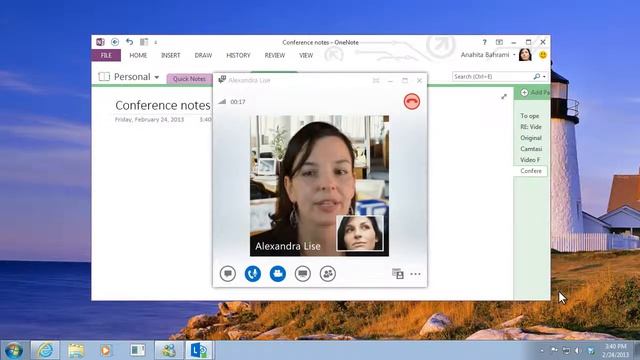Click the Ribbon Display Options icon
Image resolution: width=640 pixels, height=360 pixels.
coord(499,42)
